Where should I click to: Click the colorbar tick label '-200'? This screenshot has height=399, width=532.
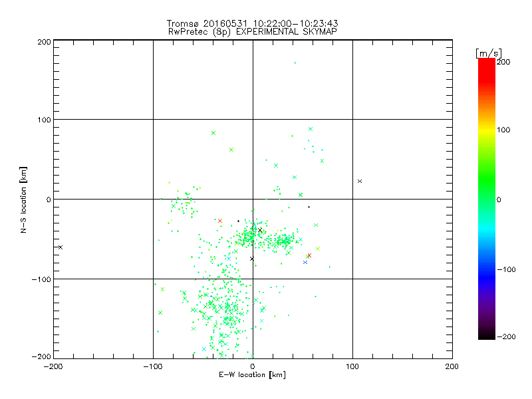(x=506, y=336)
